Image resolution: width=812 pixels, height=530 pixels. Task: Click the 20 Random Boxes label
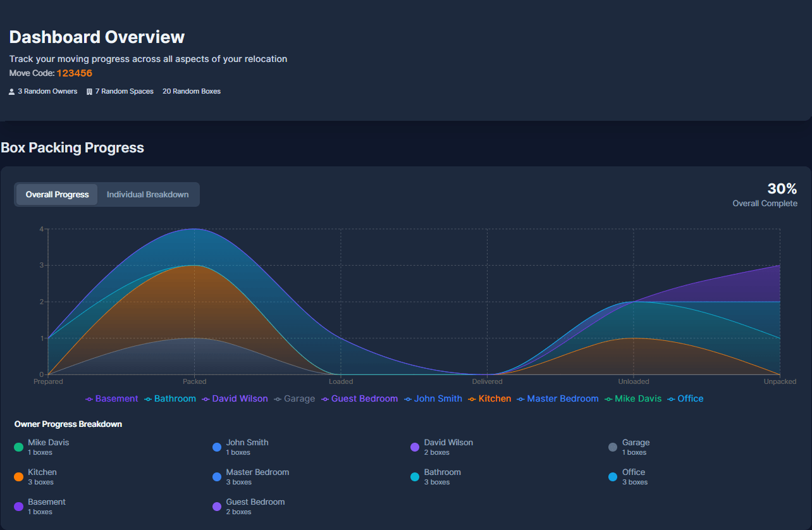pyautogui.click(x=192, y=90)
